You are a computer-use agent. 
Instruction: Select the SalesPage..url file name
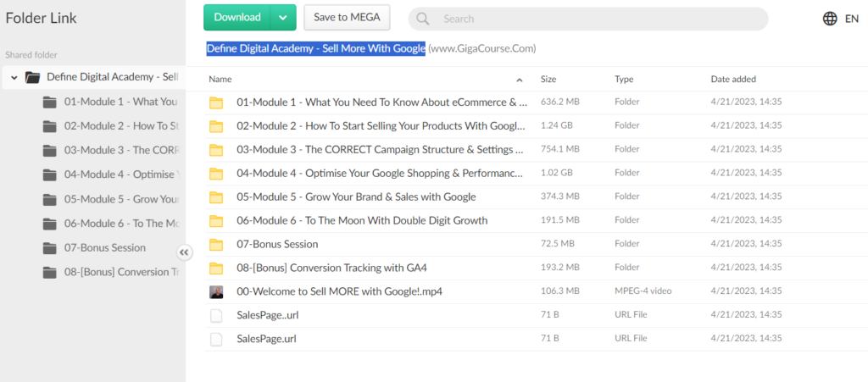pos(268,315)
